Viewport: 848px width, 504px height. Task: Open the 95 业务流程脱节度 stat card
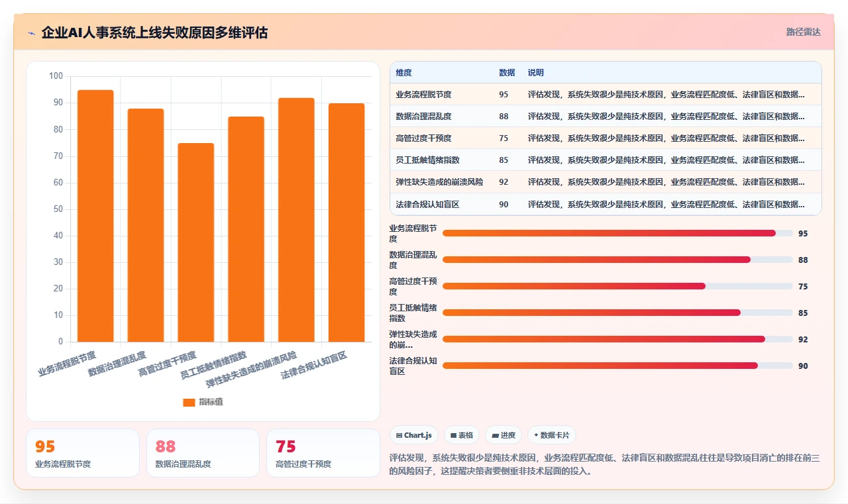(83, 453)
